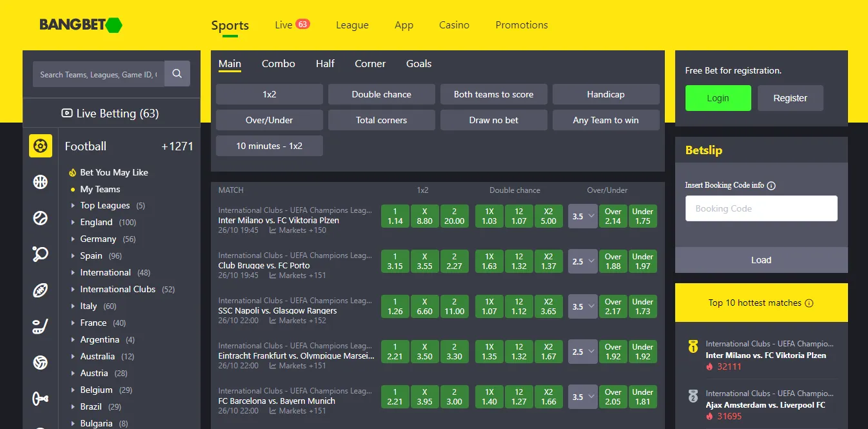Choose the Draw no bet filter

coord(494,120)
